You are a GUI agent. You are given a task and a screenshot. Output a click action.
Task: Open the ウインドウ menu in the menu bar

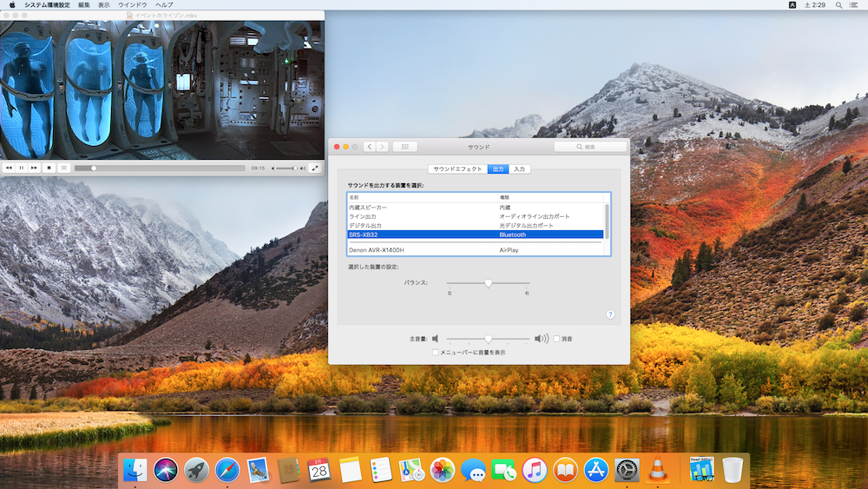(132, 5)
